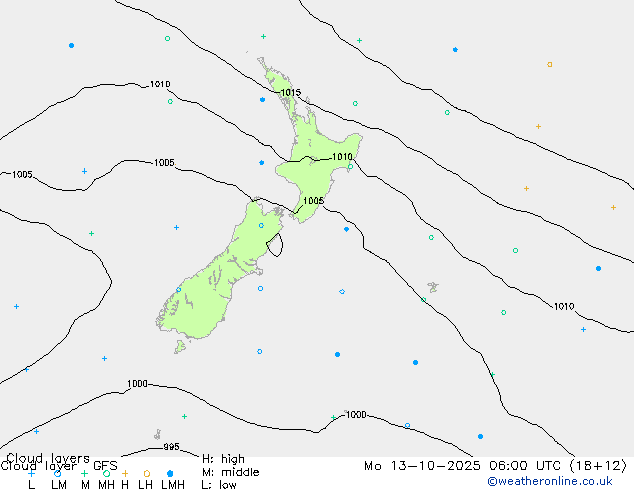Open the weatheronline.co.uk copyright link
Image resolution: width=634 pixels, height=490 pixels.
550,481
